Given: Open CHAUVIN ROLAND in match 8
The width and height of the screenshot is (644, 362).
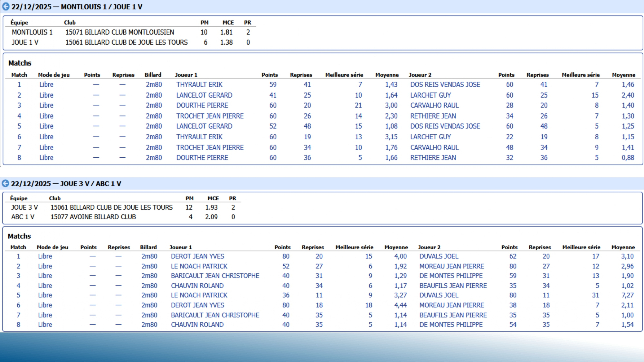Looking at the screenshot, I should (197, 325).
